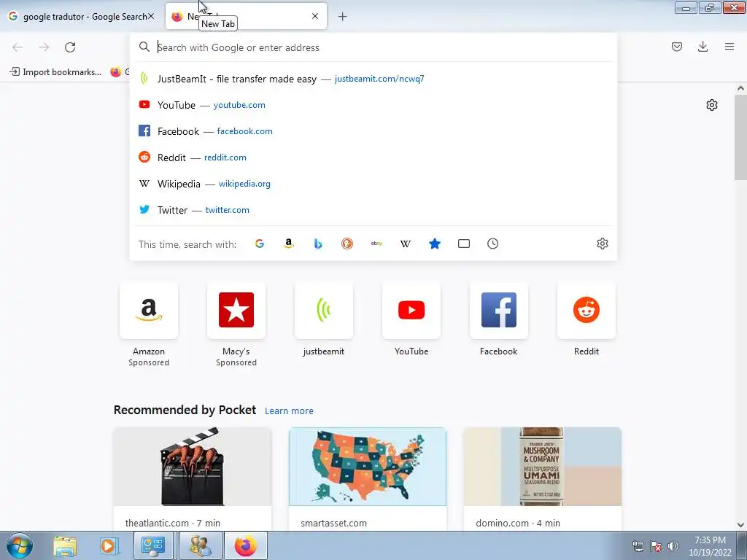This screenshot has width=747, height=560.
Task: Click the volume speaker tray icon
Action: [673, 546]
